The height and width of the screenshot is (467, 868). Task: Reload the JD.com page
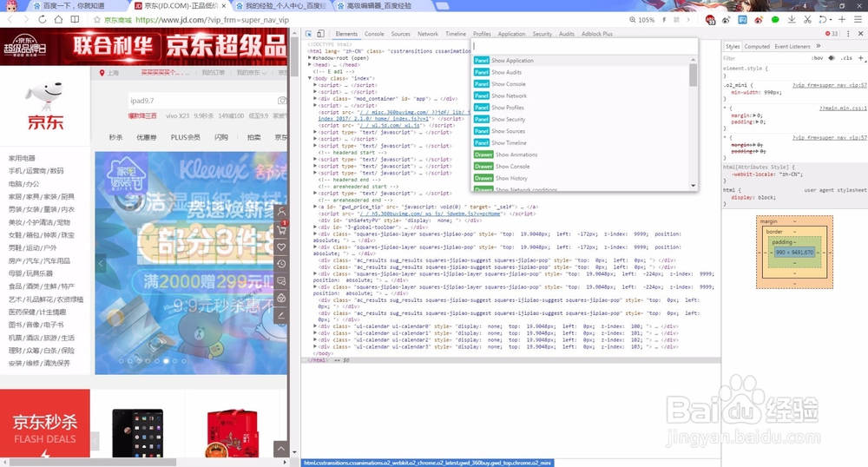(x=42, y=19)
